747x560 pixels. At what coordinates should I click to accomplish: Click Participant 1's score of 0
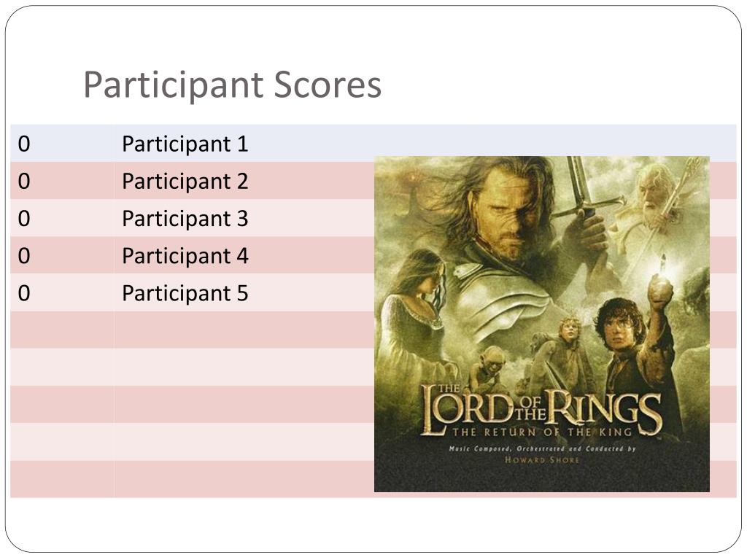(24, 144)
